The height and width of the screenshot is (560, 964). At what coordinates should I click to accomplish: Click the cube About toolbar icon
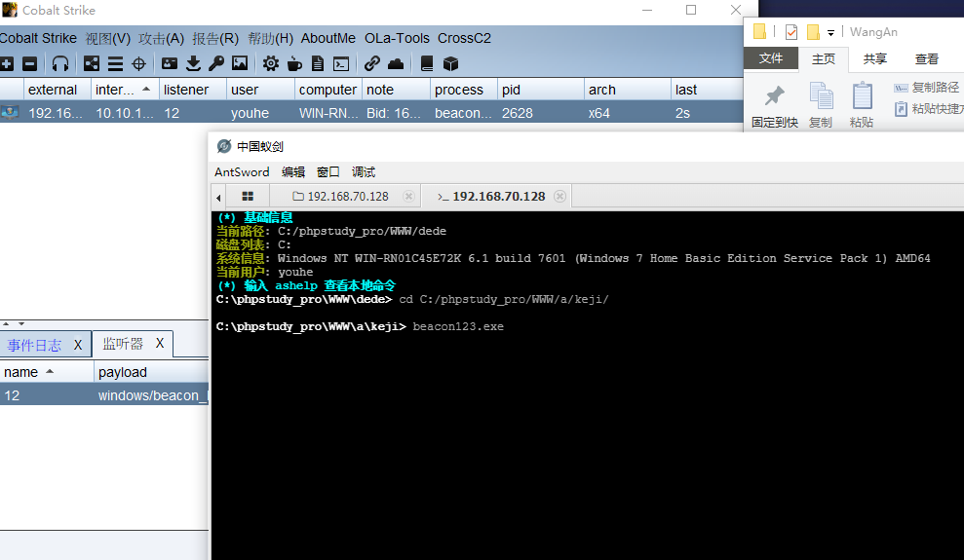(x=450, y=64)
